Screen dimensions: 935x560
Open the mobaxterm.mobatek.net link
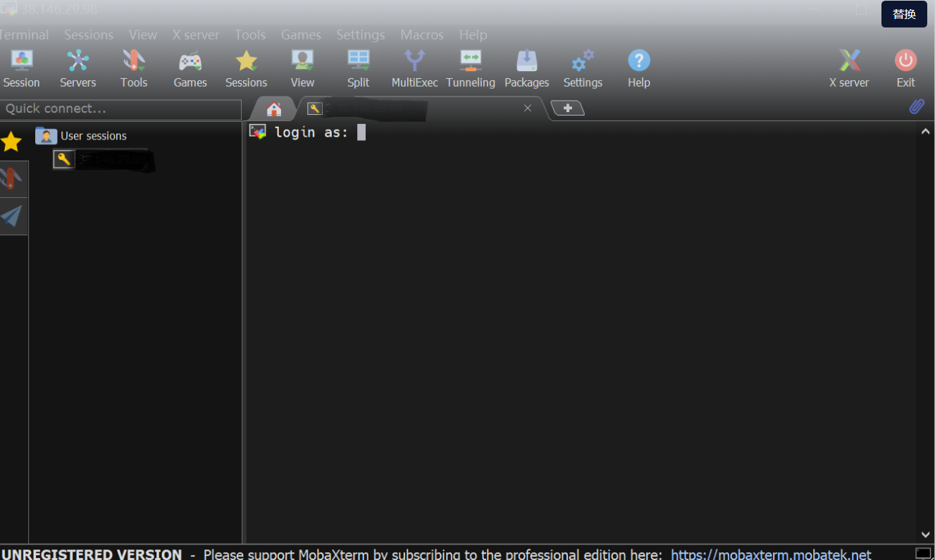click(771, 554)
